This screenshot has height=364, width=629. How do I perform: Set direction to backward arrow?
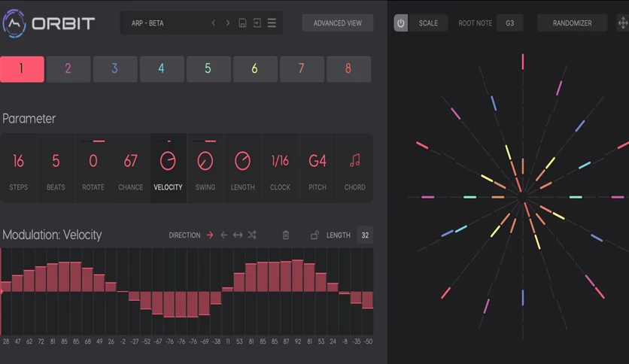(x=224, y=235)
